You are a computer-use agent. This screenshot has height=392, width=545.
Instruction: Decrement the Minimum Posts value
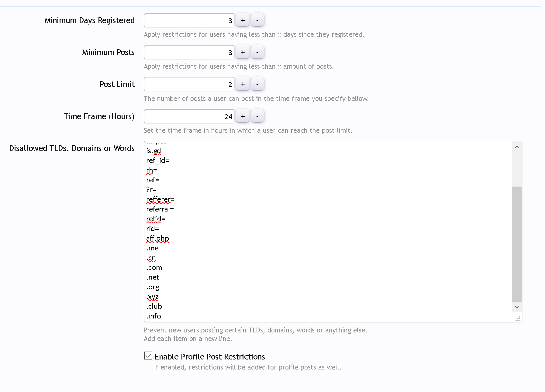pos(257,52)
